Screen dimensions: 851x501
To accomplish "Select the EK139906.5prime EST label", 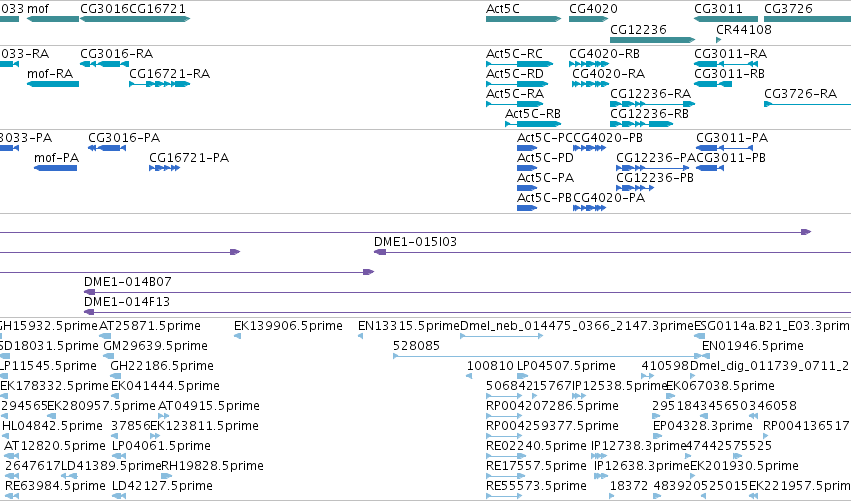I will click(x=288, y=326).
